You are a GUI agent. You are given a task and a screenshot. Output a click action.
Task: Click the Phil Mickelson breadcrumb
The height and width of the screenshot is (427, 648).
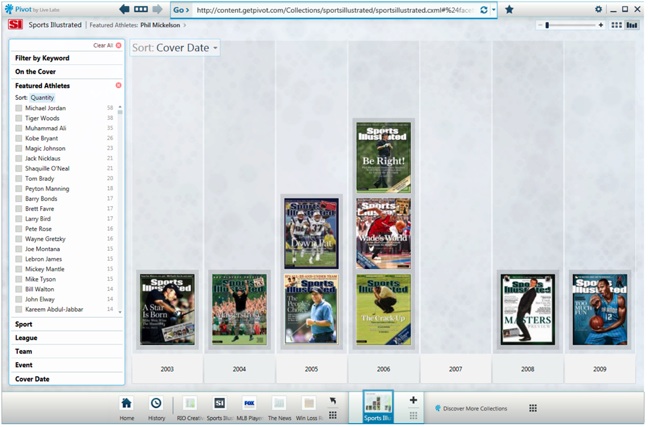160,25
